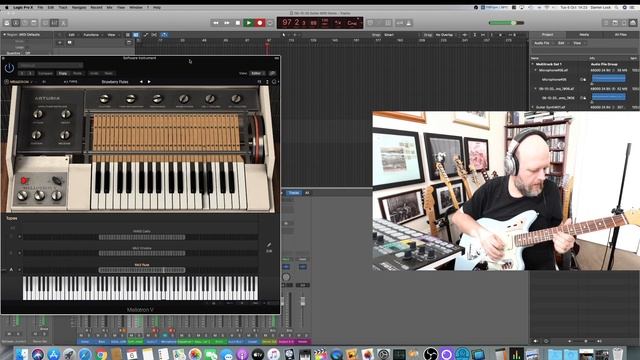
Task: Collapse the Region MIDI Defaults inspector triangle
Action: pos(4,35)
